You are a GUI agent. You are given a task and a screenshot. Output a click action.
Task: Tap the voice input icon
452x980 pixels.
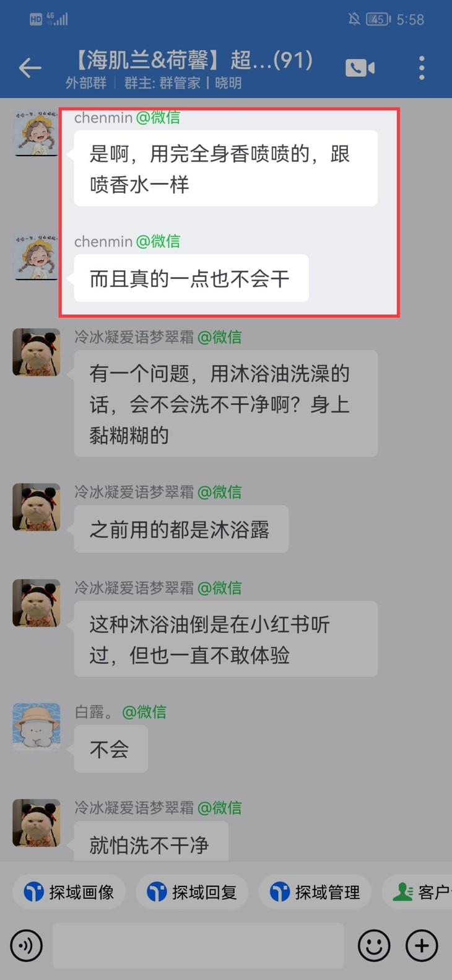26,946
